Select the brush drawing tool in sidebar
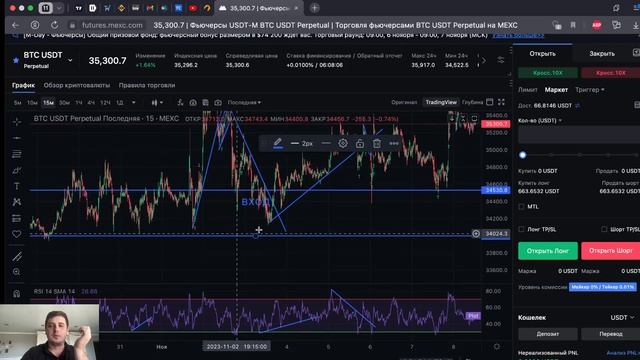 pos(17,170)
